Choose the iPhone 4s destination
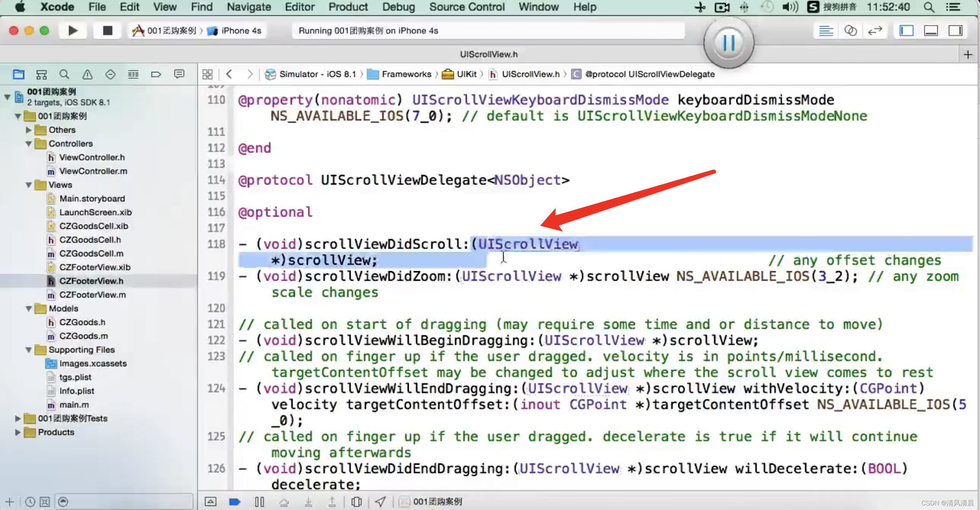This screenshot has width=980, height=510. (234, 30)
